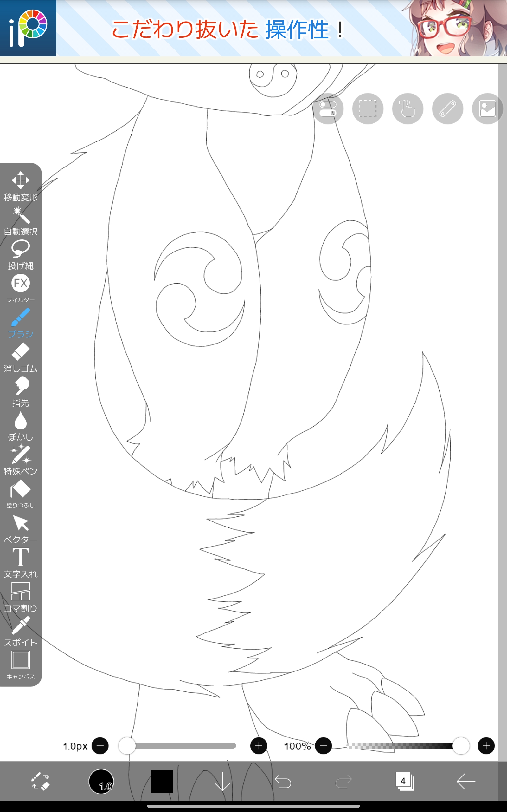Toggle the stabilizer hand-touch button

(408, 109)
